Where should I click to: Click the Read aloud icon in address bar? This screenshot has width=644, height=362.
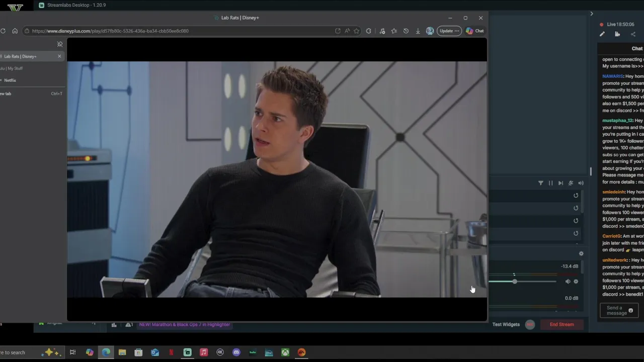coord(347,31)
